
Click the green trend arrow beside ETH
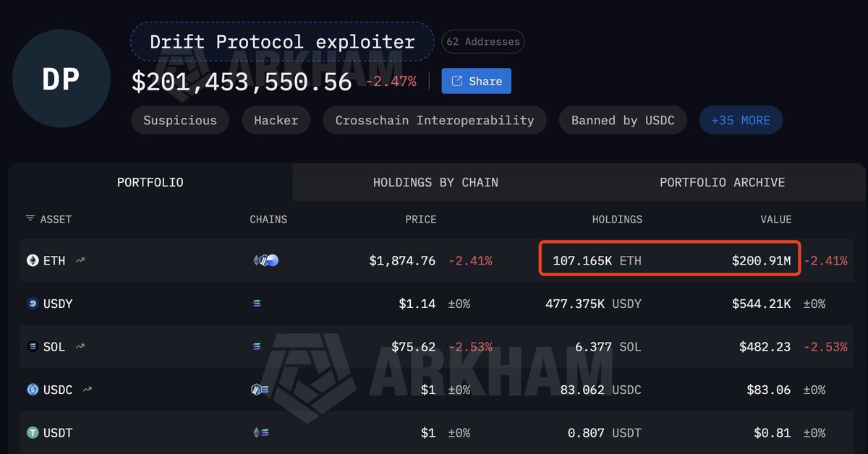(80, 261)
